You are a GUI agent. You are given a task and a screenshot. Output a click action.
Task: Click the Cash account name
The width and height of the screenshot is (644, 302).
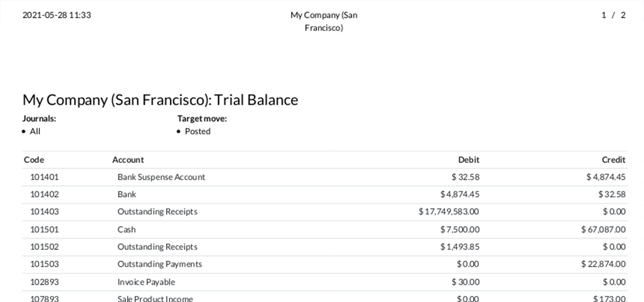coord(127,229)
